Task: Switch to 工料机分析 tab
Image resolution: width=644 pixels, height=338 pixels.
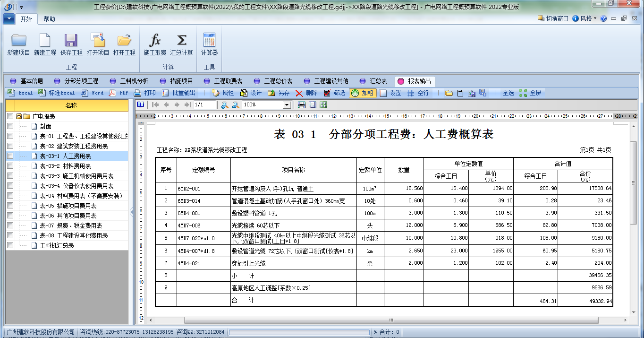Action: [129, 81]
